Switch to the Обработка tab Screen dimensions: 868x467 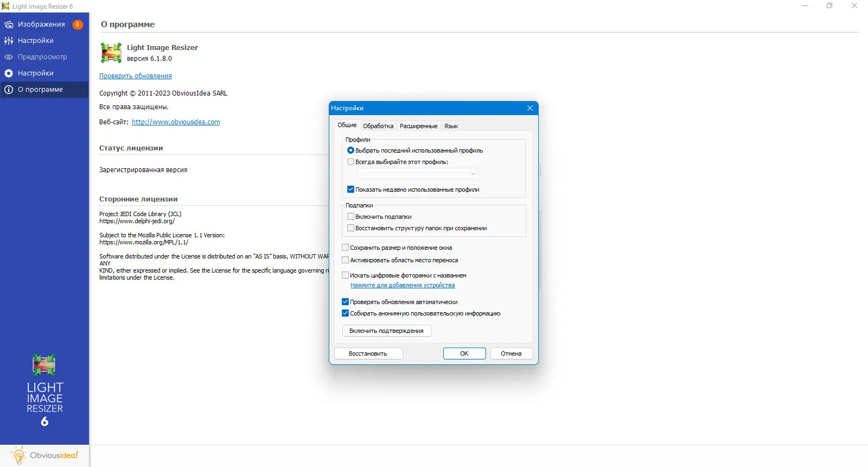pos(378,126)
